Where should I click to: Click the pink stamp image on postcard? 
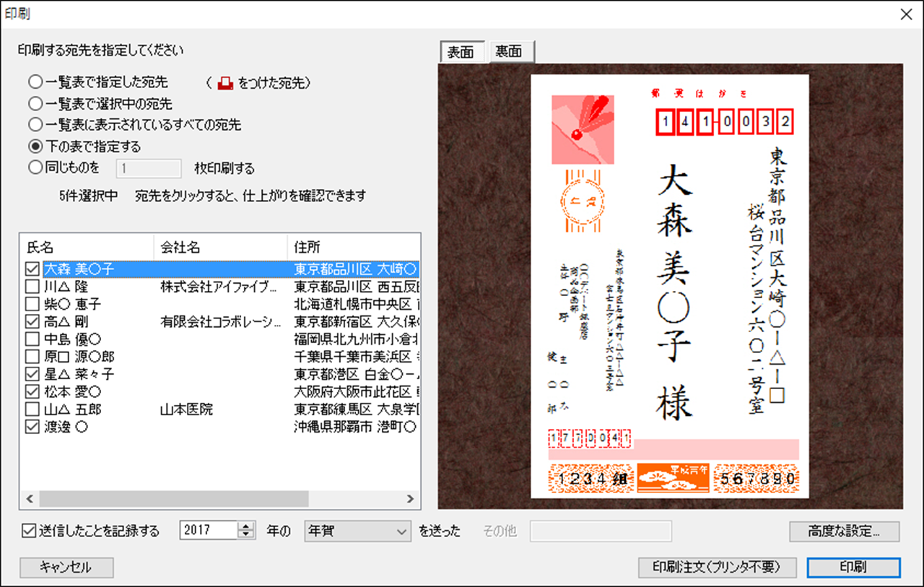tap(582, 129)
